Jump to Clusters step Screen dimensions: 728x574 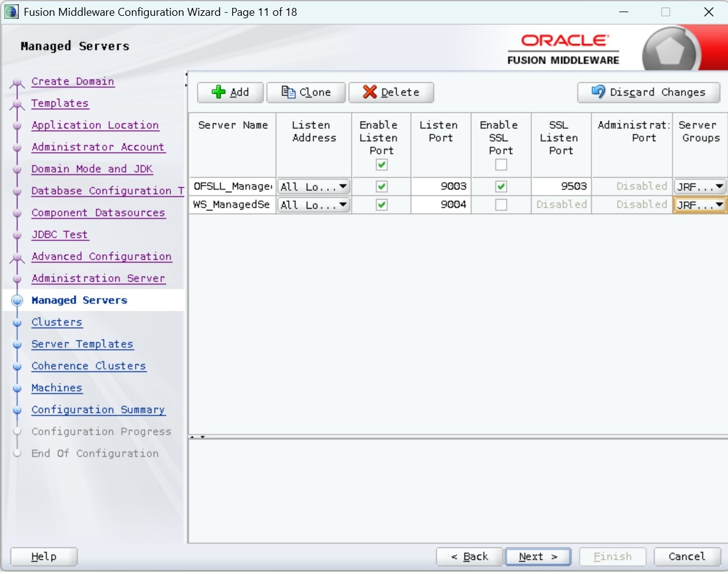pos(57,322)
